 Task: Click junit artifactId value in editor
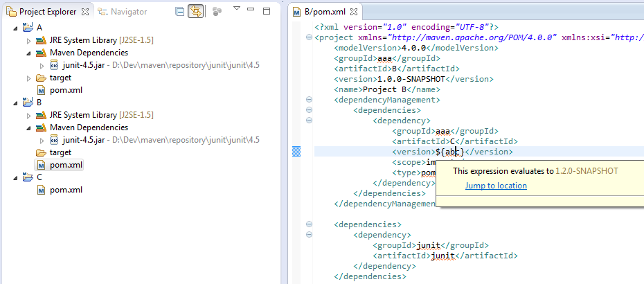tap(442, 256)
